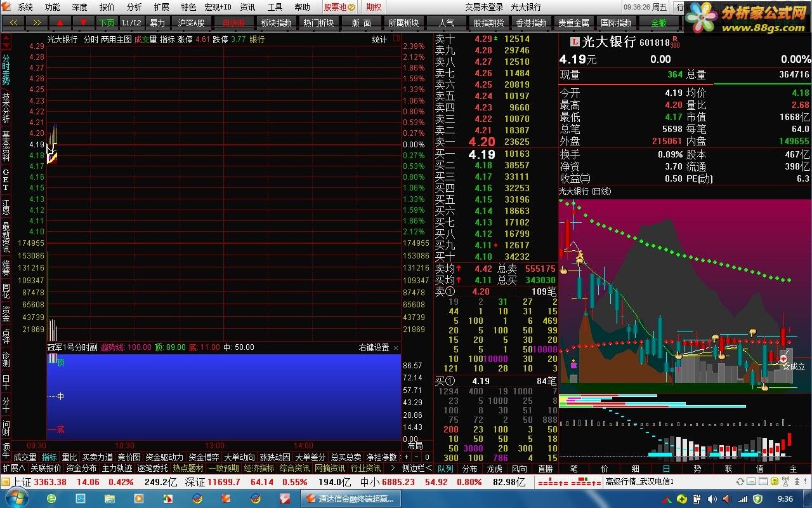
Task: Open the 板块指数 view
Action: [x=277, y=22]
